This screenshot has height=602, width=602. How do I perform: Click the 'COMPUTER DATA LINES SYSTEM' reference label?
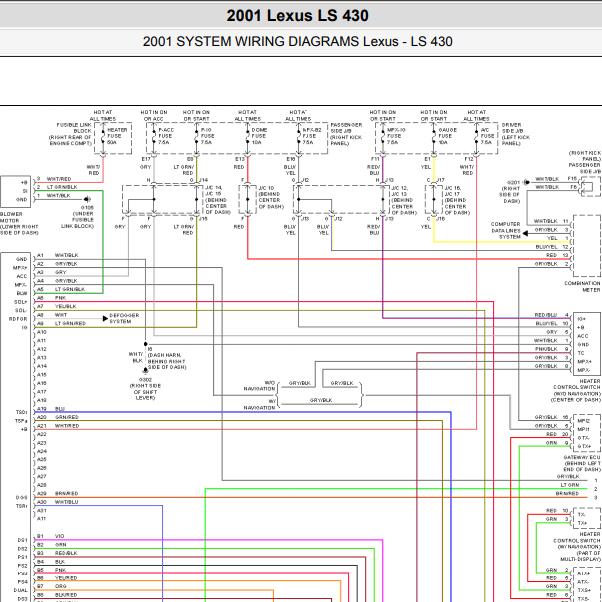tap(506, 230)
